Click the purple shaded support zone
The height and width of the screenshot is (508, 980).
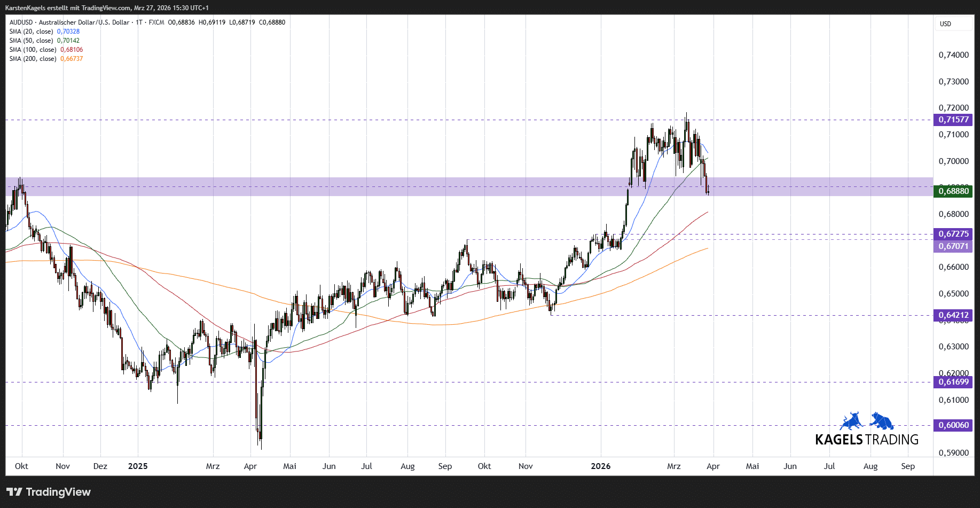374,187
